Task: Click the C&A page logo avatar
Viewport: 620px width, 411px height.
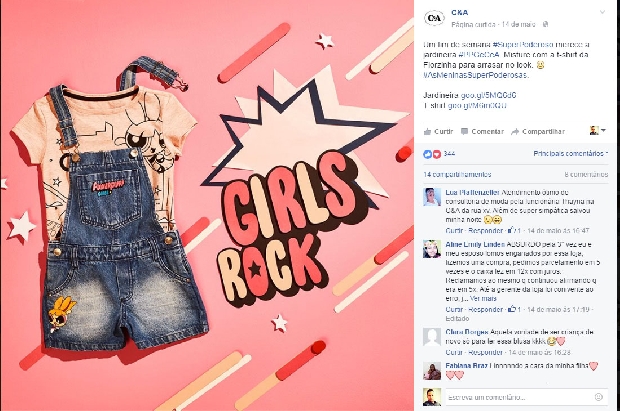Action: point(434,18)
